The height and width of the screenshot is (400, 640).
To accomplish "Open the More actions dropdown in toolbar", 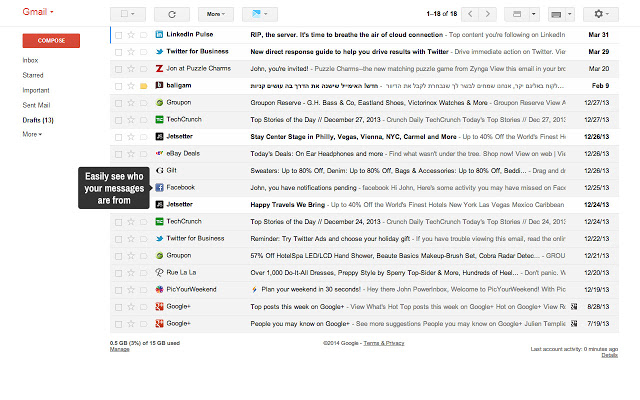I will (216, 14).
